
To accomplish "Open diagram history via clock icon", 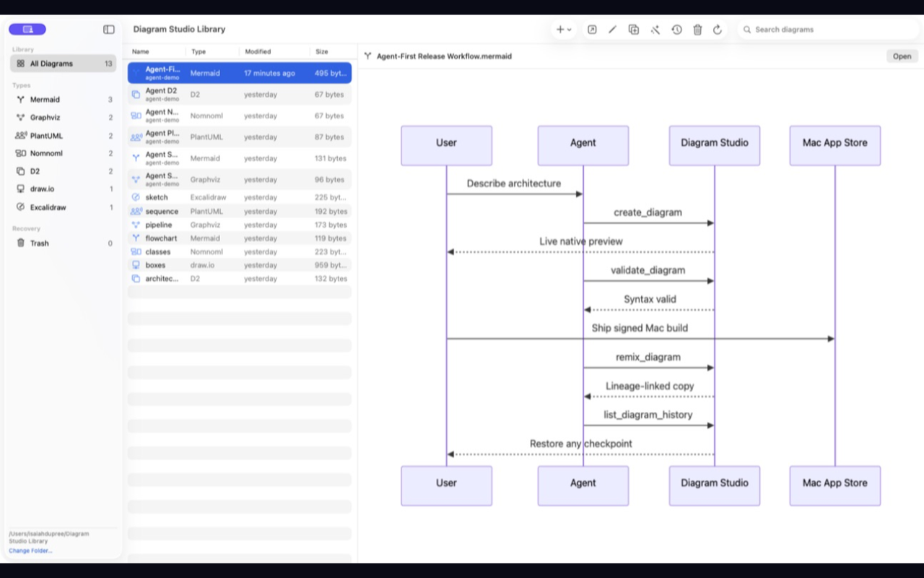I will (676, 30).
